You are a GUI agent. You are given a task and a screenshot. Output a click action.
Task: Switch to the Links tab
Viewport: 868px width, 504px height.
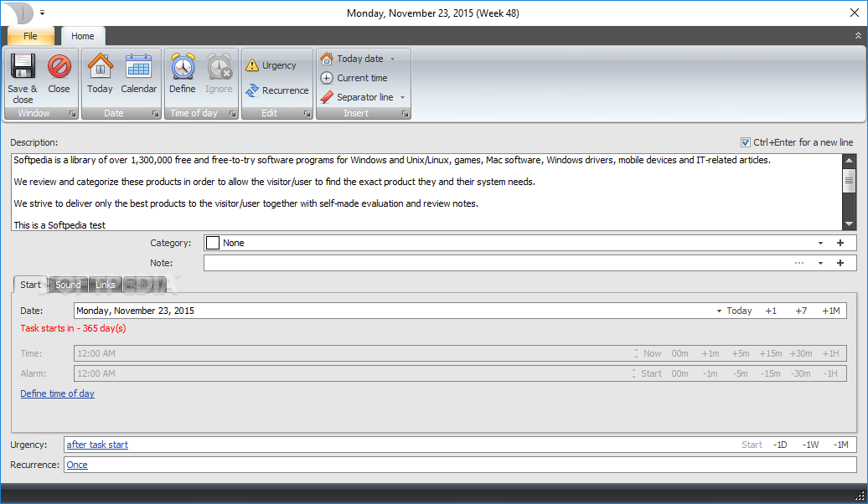pyautogui.click(x=106, y=285)
